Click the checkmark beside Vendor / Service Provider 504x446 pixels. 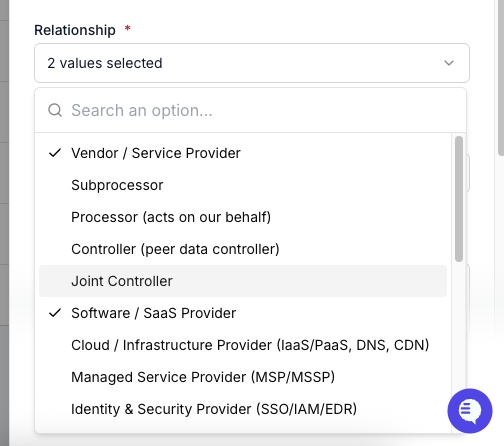pyautogui.click(x=55, y=153)
